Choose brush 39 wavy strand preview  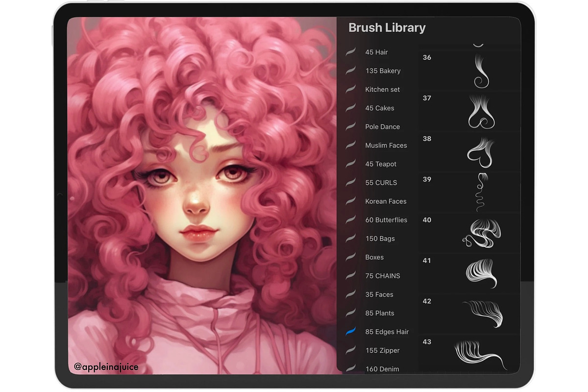tap(481, 192)
